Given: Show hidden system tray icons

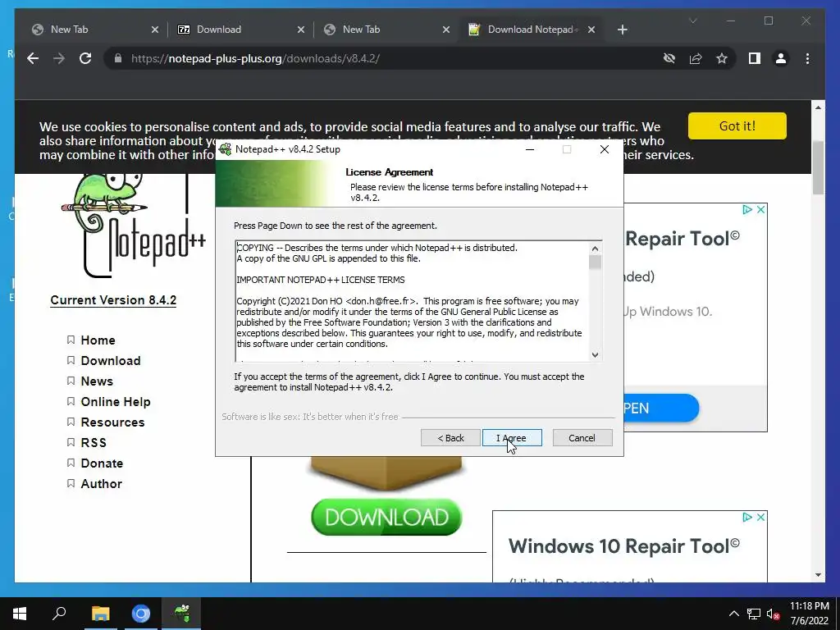Looking at the screenshot, I should pos(734,614).
